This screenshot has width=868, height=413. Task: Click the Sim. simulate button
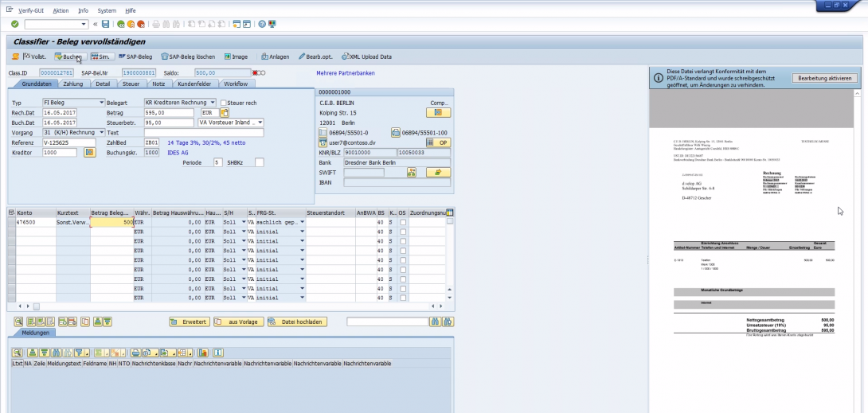point(102,56)
